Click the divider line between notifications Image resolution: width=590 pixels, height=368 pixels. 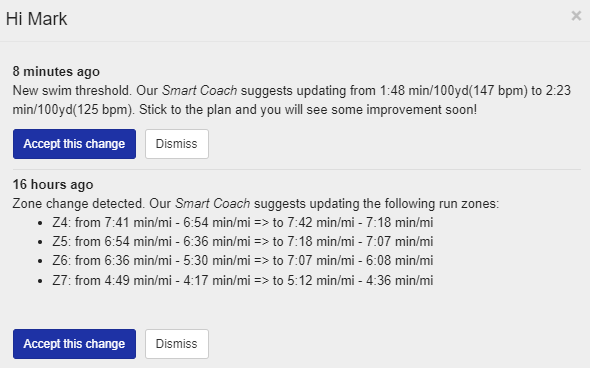[297, 169]
